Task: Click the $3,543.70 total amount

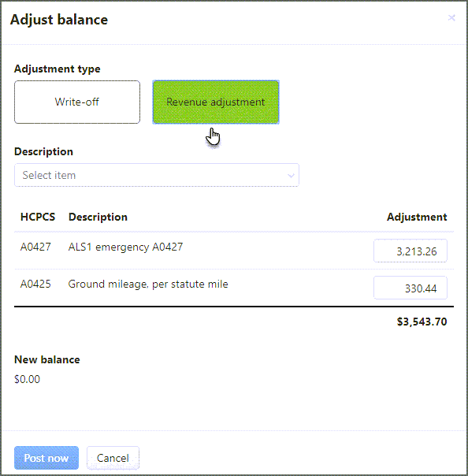Action: 422,322
